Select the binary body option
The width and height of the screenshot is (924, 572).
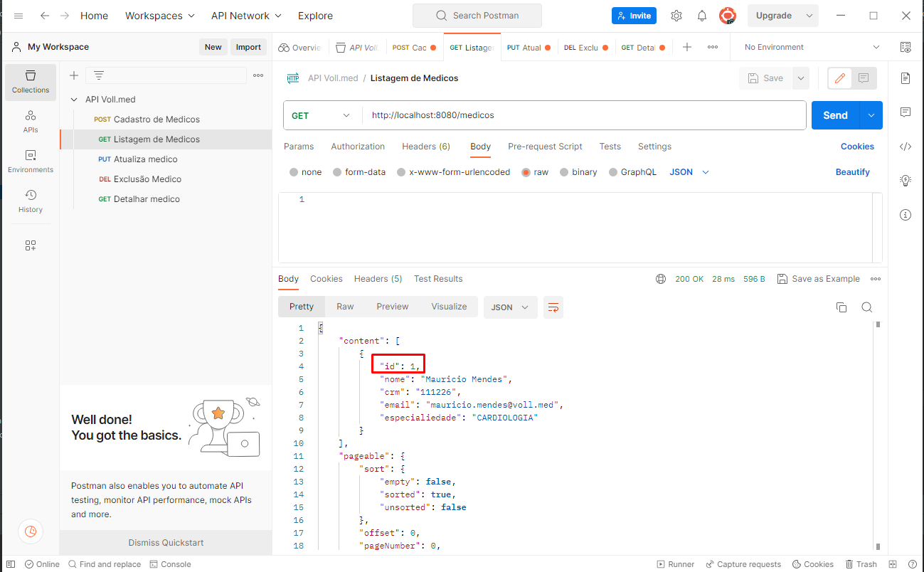click(x=564, y=172)
